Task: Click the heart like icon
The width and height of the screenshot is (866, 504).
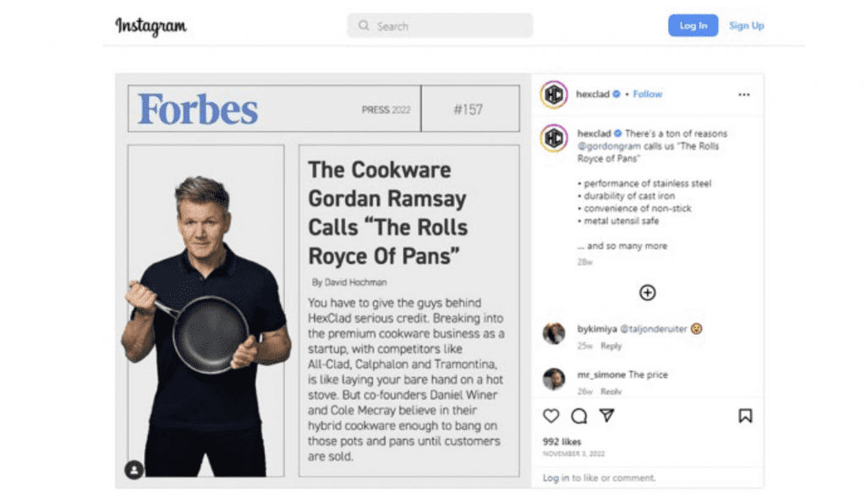Action: pyautogui.click(x=551, y=416)
